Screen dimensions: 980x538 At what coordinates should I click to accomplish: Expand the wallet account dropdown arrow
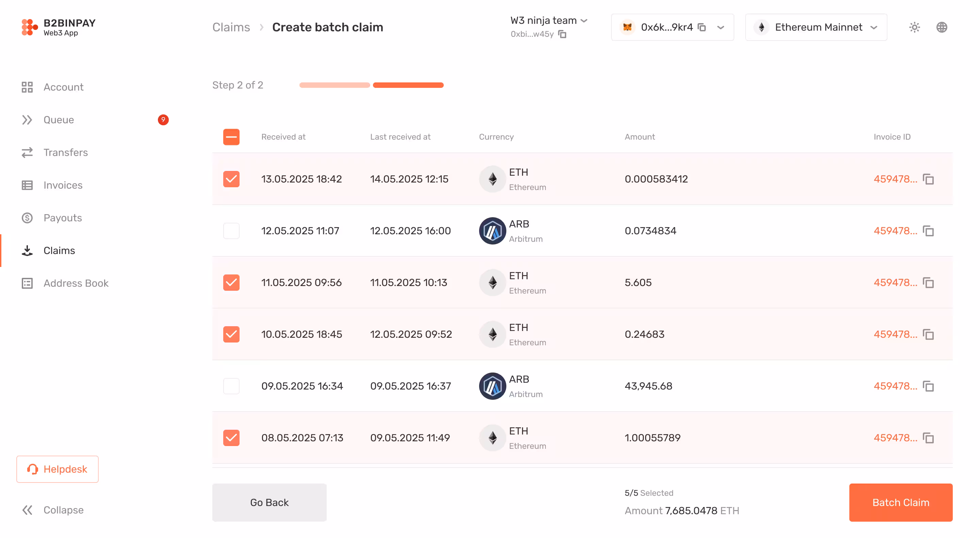click(721, 28)
